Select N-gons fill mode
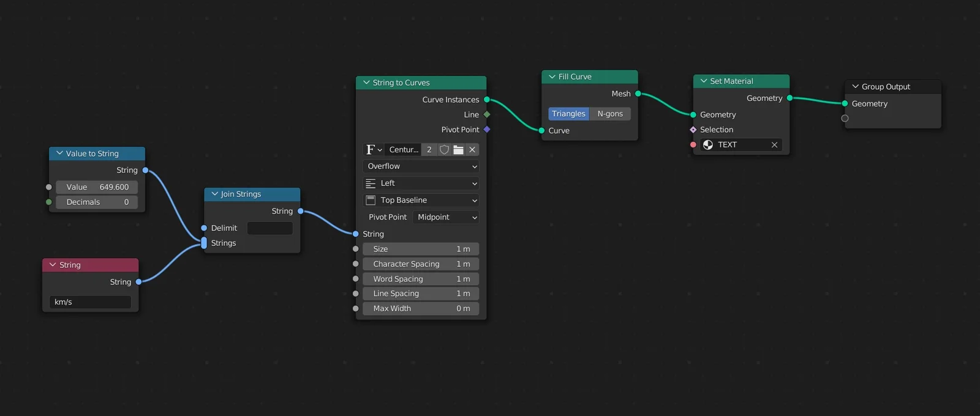This screenshot has height=416, width=980. [x=610, y=114]
